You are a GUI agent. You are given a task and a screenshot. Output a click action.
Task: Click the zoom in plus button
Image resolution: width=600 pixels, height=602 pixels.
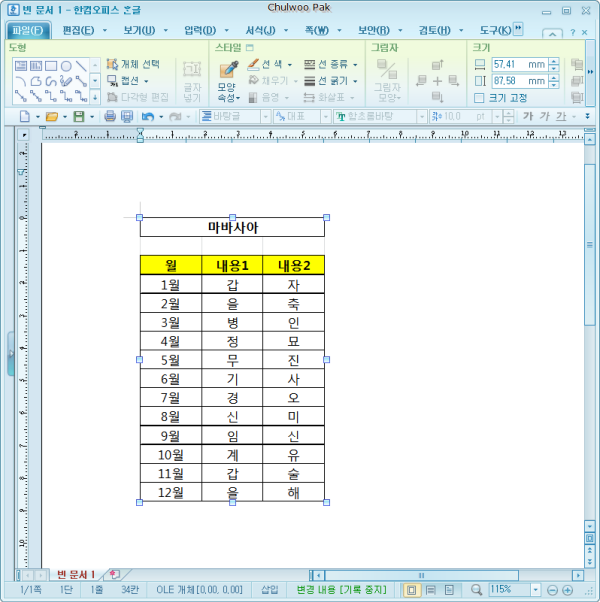[567, 590]
